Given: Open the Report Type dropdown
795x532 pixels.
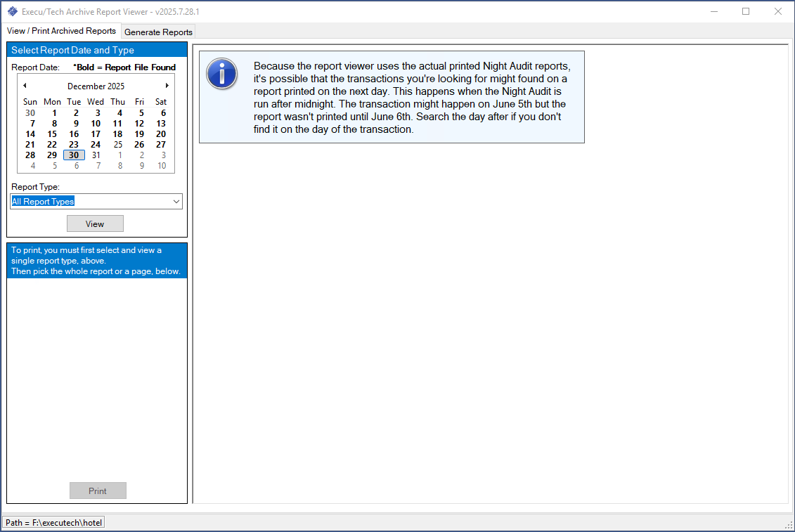Looking at the screenshot, I should [x=176, y=202].
